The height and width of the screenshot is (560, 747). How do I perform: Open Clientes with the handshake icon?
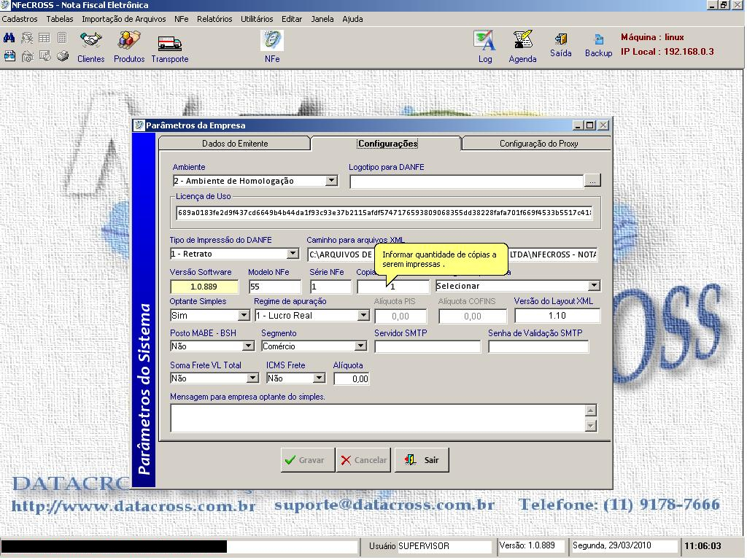click(x=90, y=47)
